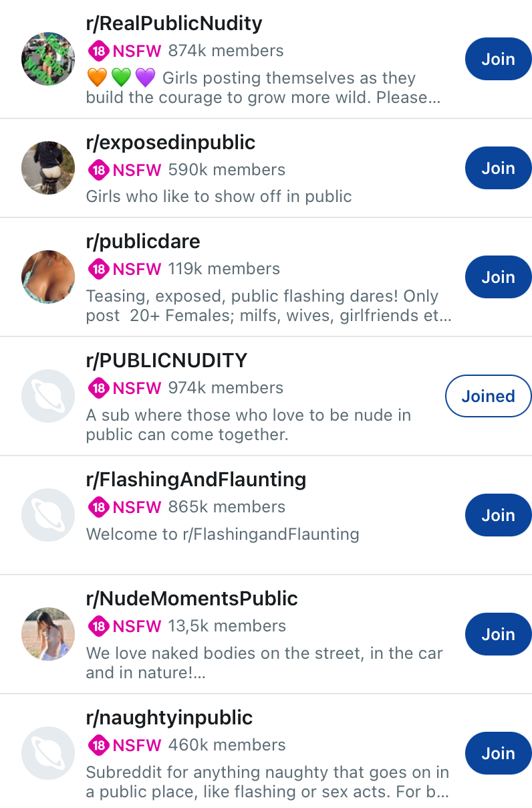Click the 18 NSFW badge under r/RealPublicNudity

(x=125, y=51)
